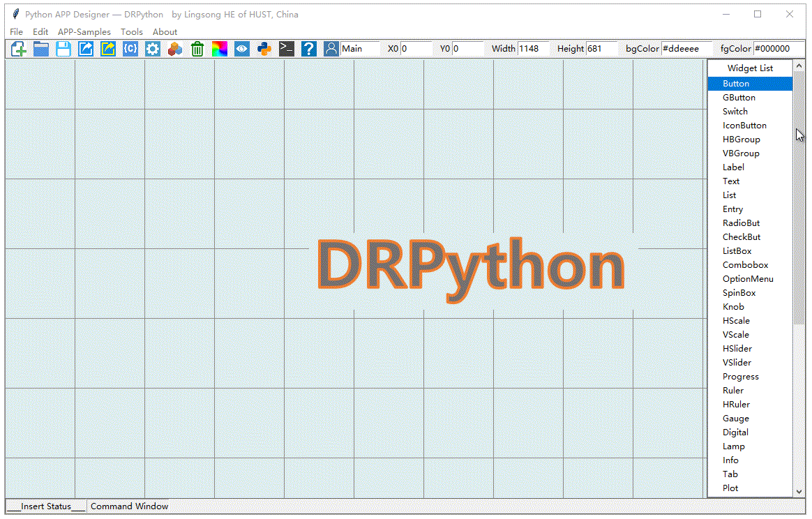Click the fgColor value field

click(779, 49)
